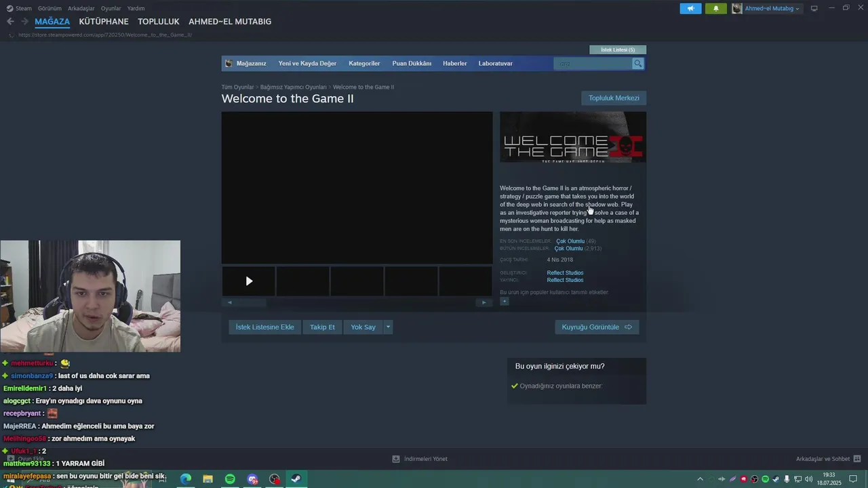Click the Takip Et button
The image size is (868, 488).
322,327
